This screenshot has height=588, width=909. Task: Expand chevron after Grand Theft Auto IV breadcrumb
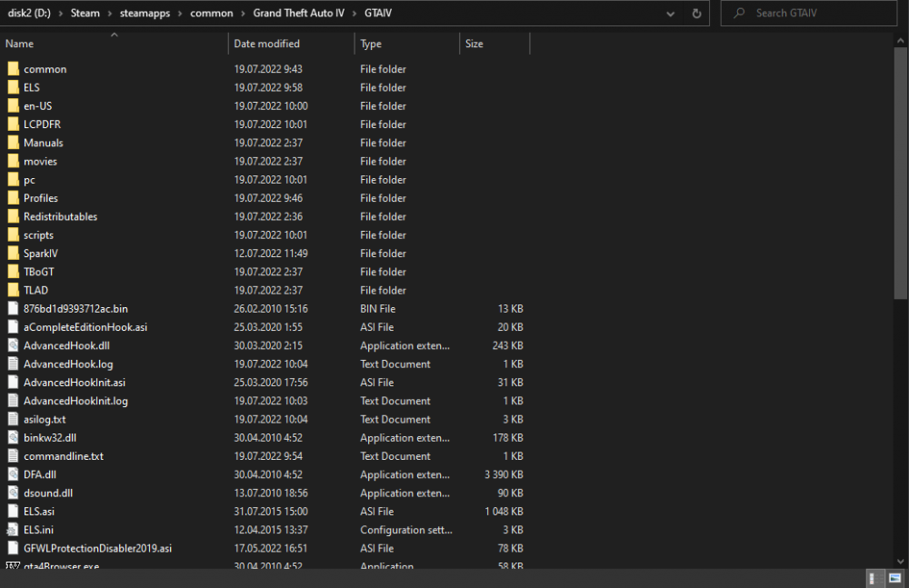[355, 14]
